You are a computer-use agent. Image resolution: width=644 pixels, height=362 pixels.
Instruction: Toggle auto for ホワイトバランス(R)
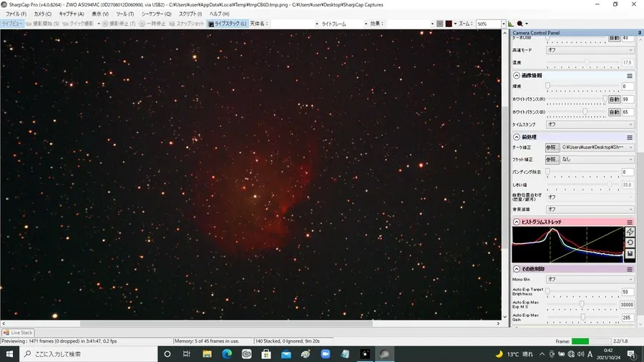[614, 99]
